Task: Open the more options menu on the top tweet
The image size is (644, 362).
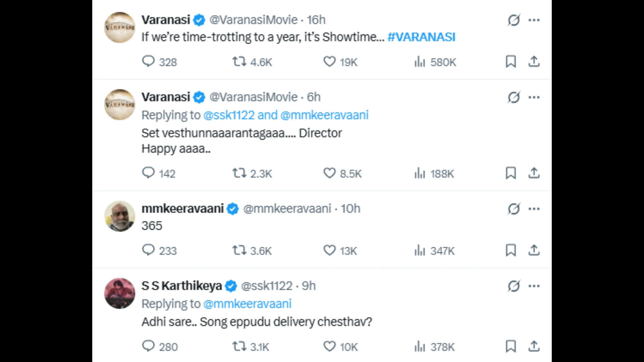Action: click(x=535, y=20)
